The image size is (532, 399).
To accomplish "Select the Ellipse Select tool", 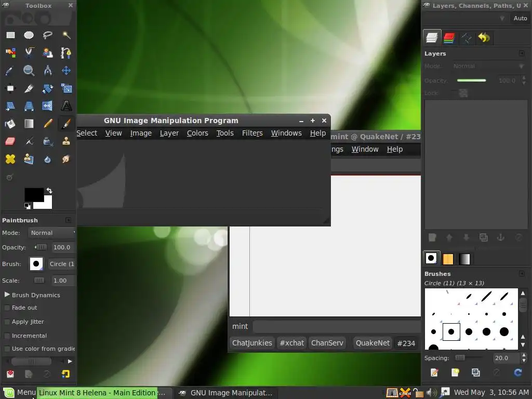I will [29, 35].
